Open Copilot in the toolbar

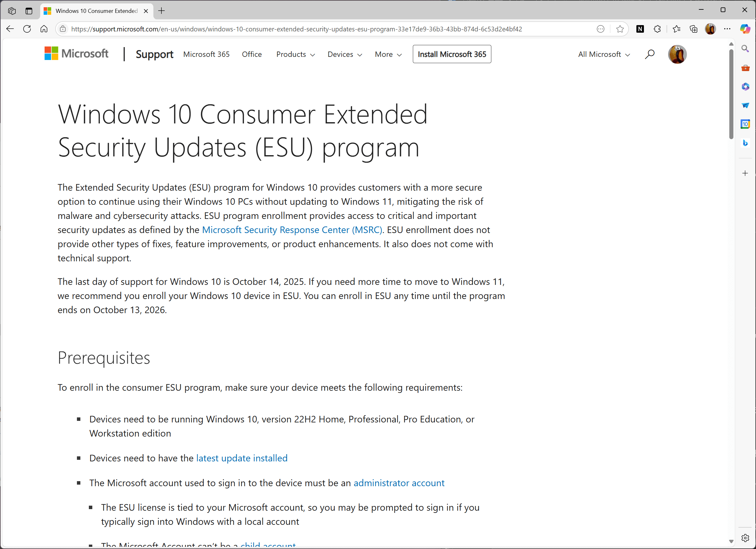pyautogui.click(x=745, y=29)
